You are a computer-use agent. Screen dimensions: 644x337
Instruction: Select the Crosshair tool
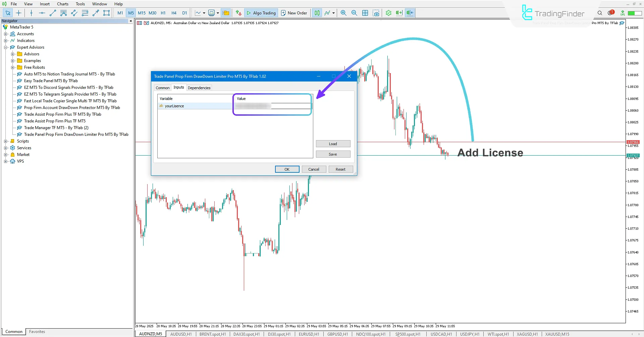click(x=18, y=13)
